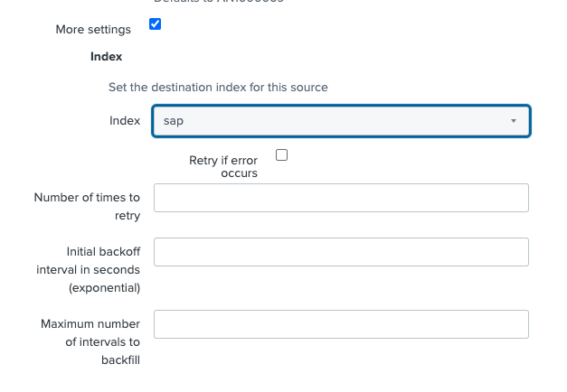Image resolution: width=567 pixels, height=392 pixels.
Task: Open the Index dropdown showing sap
Action: tap(341, 121)
